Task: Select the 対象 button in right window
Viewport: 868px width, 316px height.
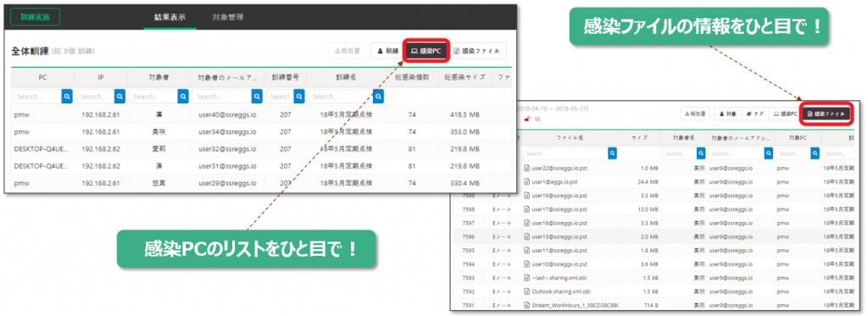Action: pyautogui.click(x=728, y=114)
